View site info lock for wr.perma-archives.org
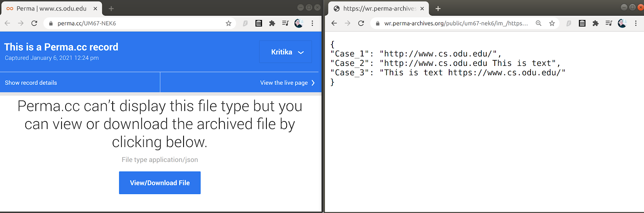This screenshot has height=213, width=644. (378, 23)
